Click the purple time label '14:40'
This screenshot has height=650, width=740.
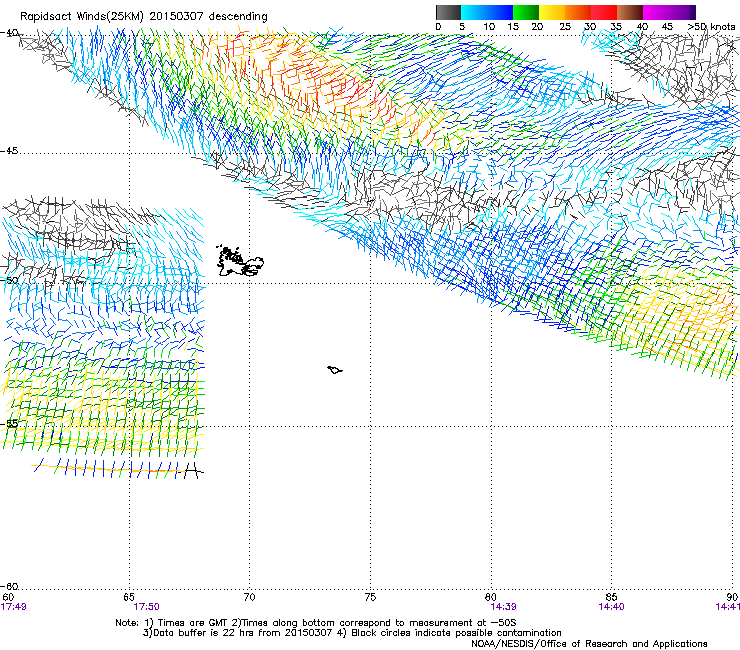coord(611,607)
